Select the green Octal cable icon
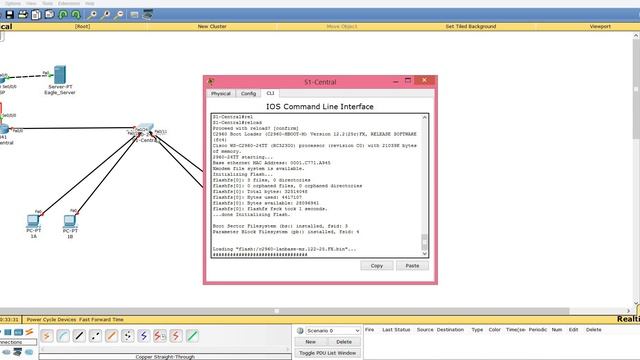The width and height of the screenshot is (640, 360). (192, 336)
